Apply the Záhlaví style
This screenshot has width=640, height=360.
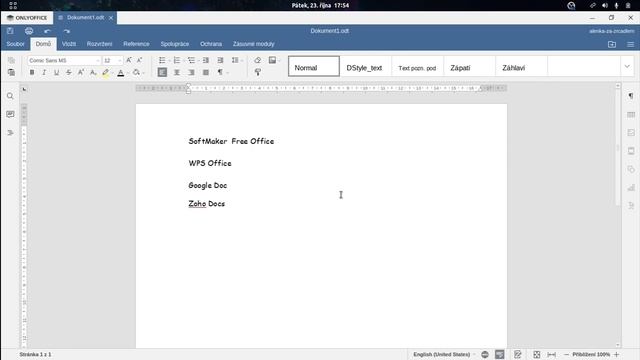tap(521, 66)
